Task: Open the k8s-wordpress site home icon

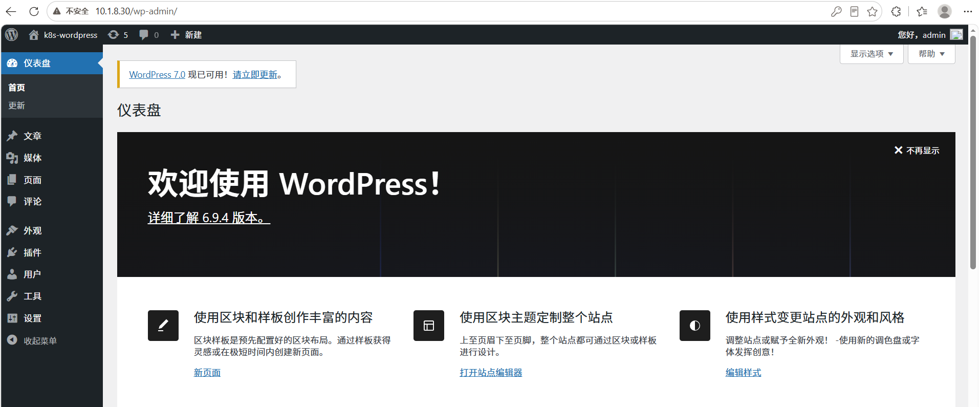Action: pos(34,35)
